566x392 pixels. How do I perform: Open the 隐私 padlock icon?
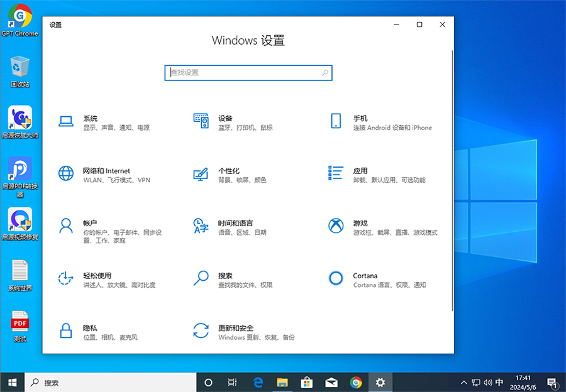(x=65, y=330)
